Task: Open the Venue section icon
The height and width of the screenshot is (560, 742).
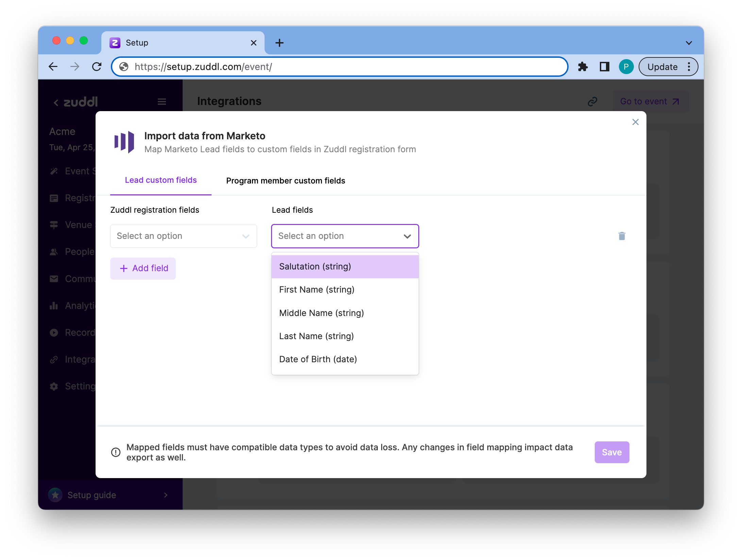Action: tap(54, 225)
